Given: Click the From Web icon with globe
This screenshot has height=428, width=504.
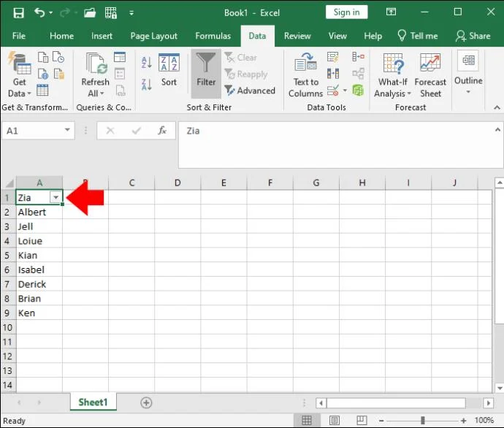Looking at the screenshot, I should point(43,74).
